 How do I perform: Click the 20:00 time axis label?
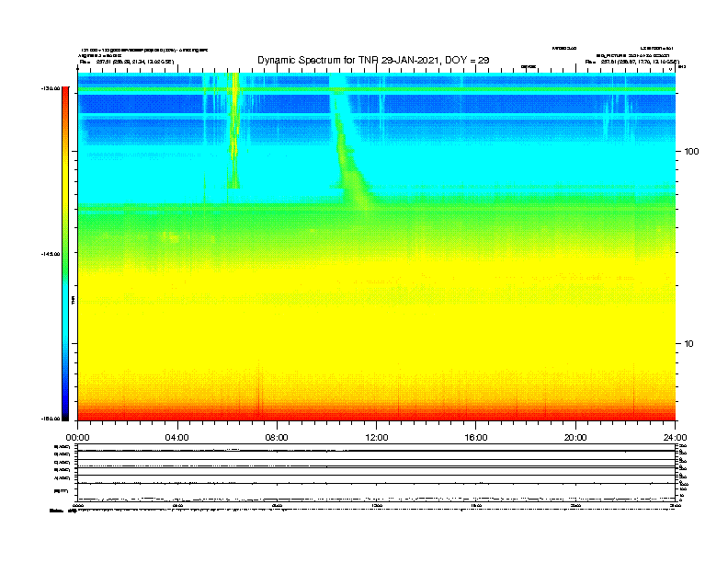(x=575, y=438)
